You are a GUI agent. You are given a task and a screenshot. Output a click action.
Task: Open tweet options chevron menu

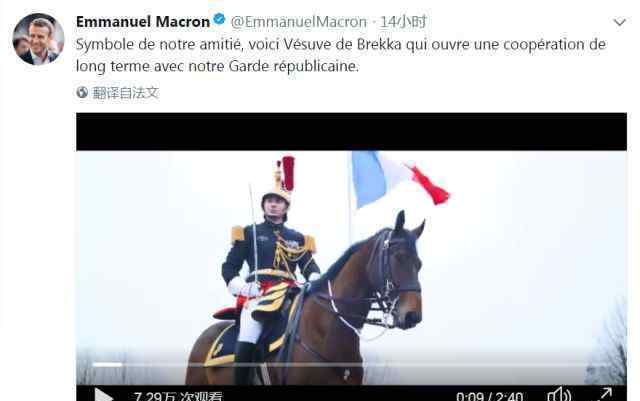point(620,22)
